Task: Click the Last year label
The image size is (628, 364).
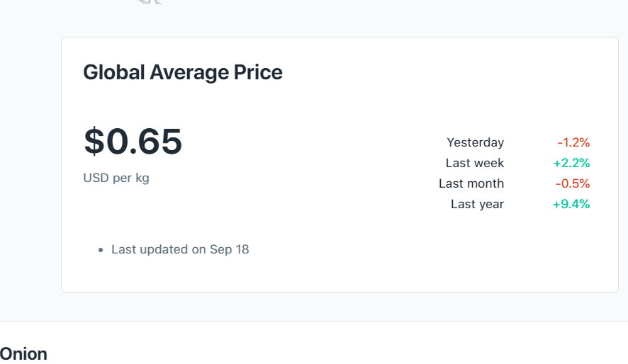Action: (x=477, y=204)
